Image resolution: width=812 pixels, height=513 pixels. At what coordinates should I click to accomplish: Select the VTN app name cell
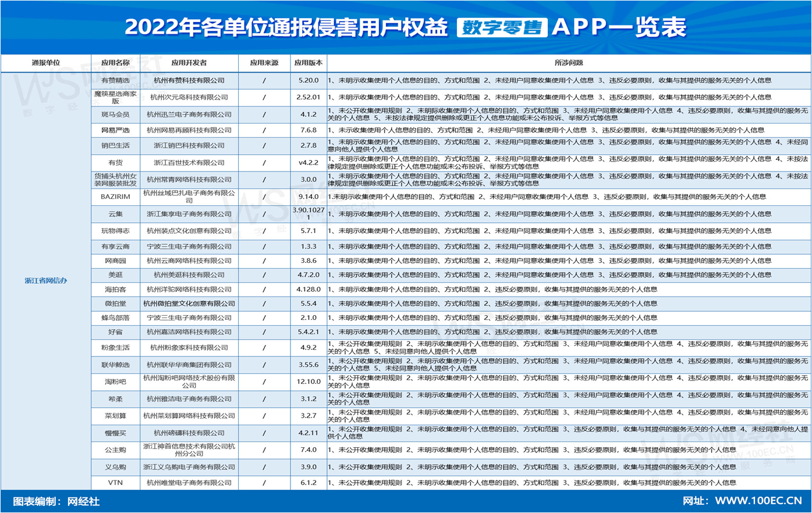115,483
